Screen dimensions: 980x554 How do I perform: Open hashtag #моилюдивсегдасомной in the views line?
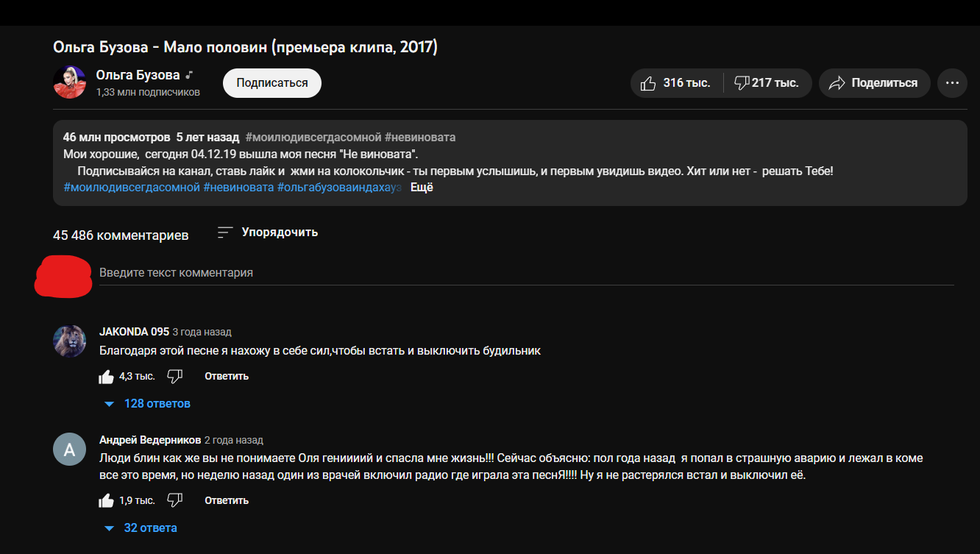point(313,138)
